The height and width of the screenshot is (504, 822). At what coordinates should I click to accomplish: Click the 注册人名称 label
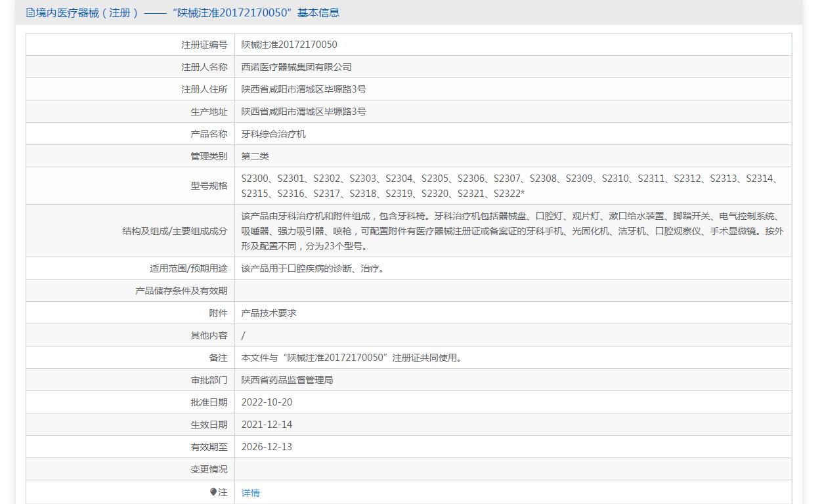pos(204,67)
